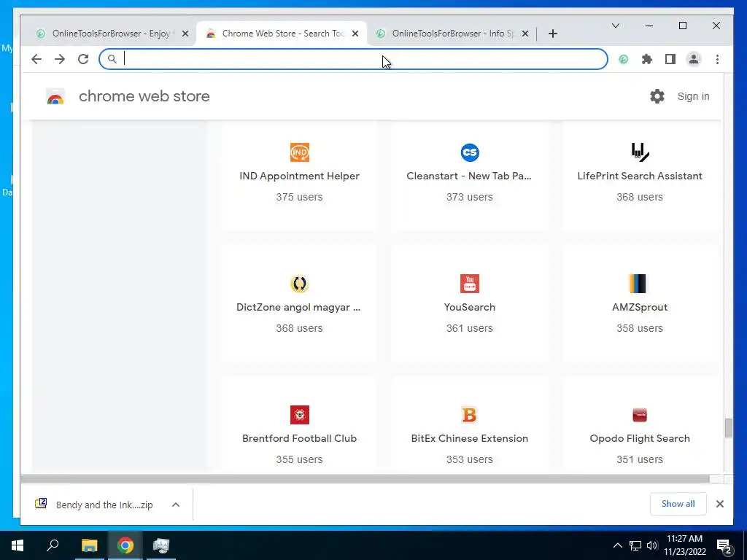Click the address bar input
747x560 pixels.
[354, 59]
